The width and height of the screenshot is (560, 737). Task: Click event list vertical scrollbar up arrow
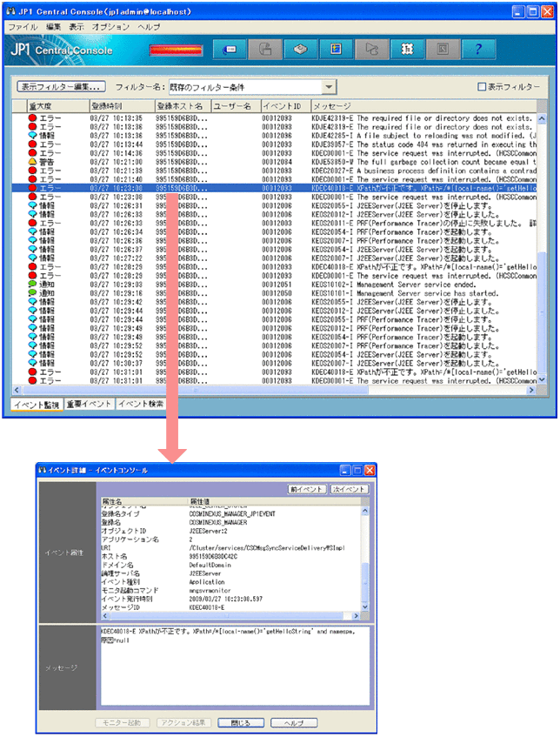542,118
